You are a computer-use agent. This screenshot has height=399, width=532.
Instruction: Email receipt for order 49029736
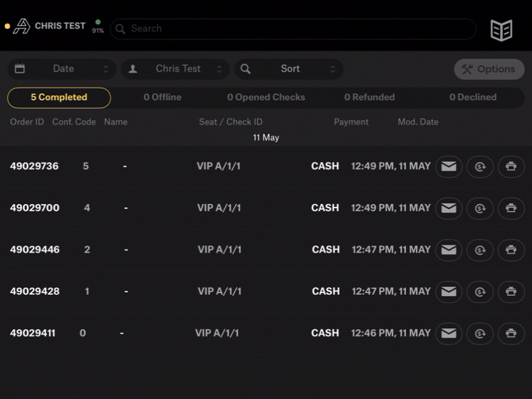(448, 167)
